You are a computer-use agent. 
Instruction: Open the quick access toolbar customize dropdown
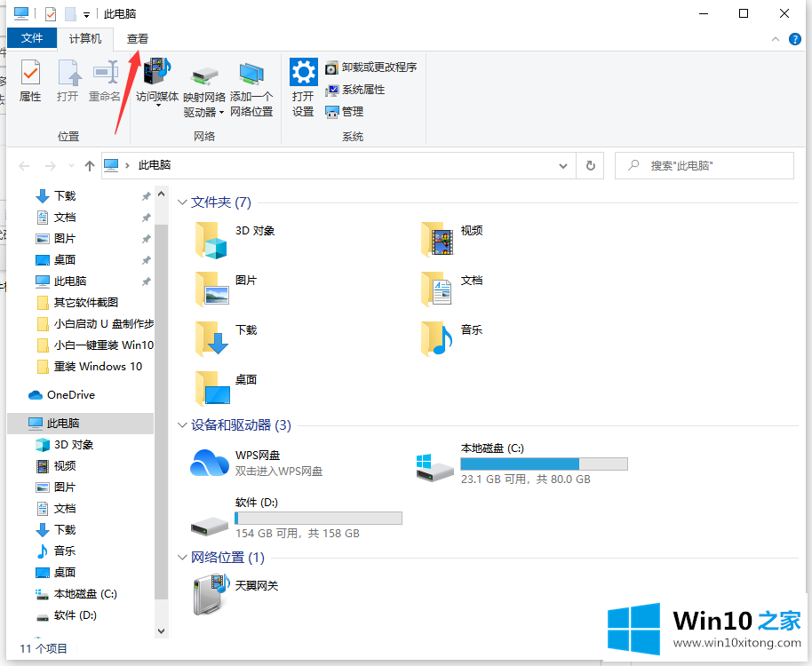click(x=86, y=14)
